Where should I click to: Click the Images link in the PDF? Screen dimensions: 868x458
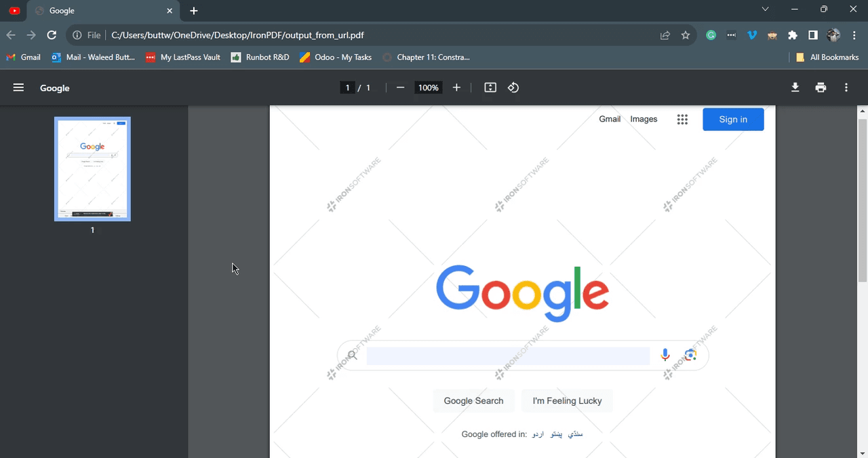[x=644, y=119]
